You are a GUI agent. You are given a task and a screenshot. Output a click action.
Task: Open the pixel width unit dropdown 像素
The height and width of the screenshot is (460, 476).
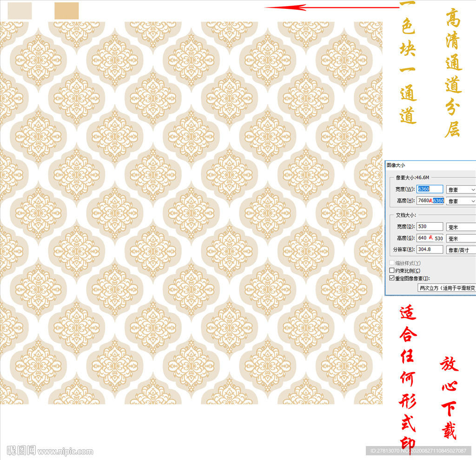point(461,190)
